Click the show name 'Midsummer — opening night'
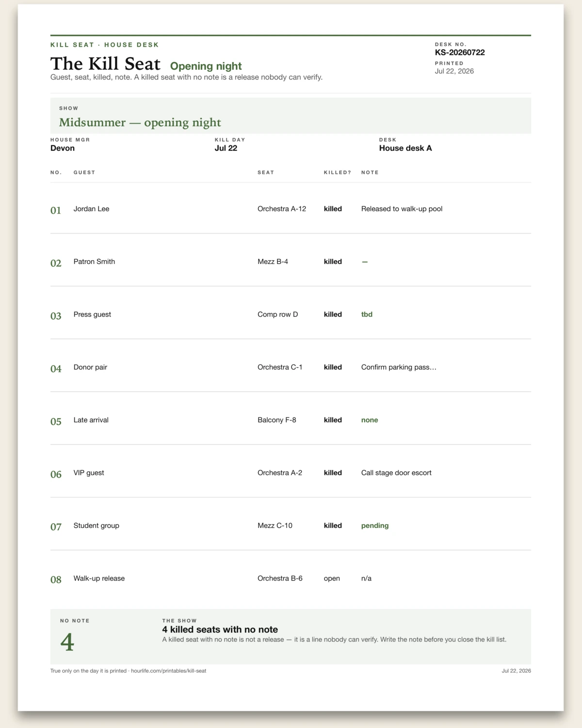The height and width of the screenshot is (728, 582). point(140,122)
